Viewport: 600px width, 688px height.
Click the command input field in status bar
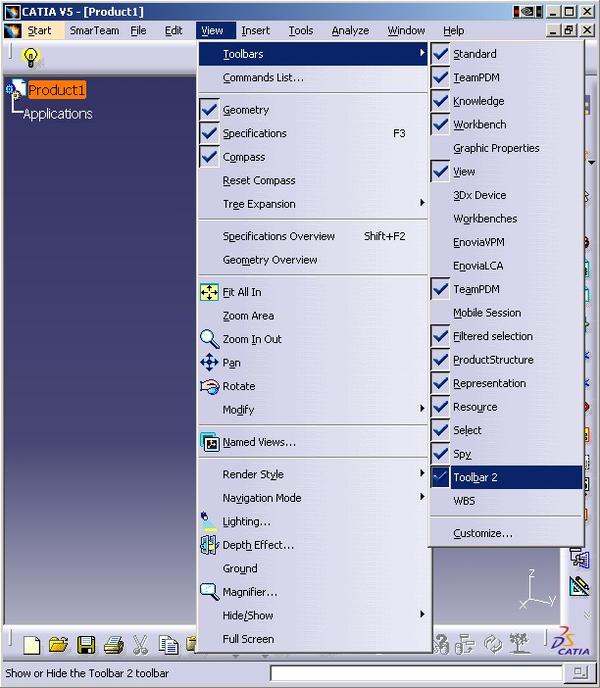416,672
